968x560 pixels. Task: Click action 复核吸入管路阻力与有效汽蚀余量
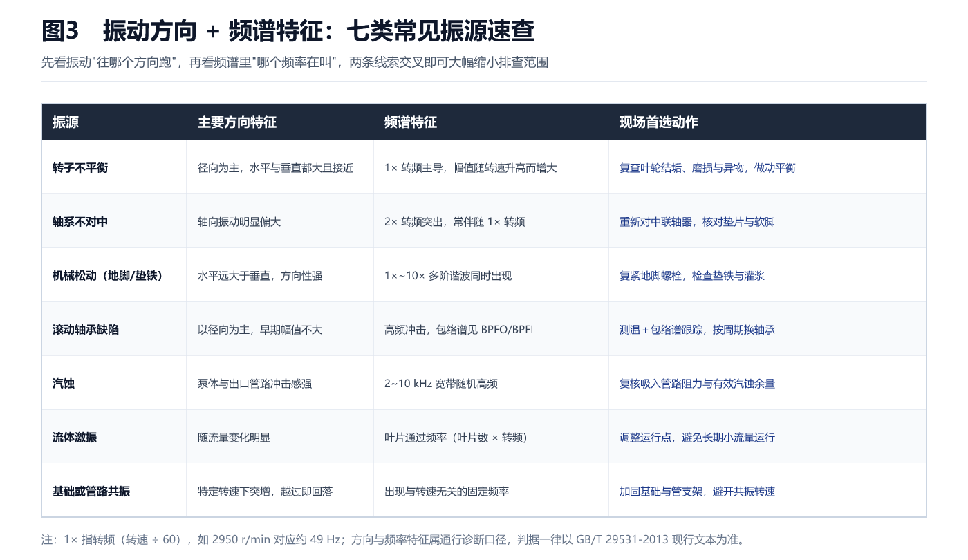[x=697, y=384]
